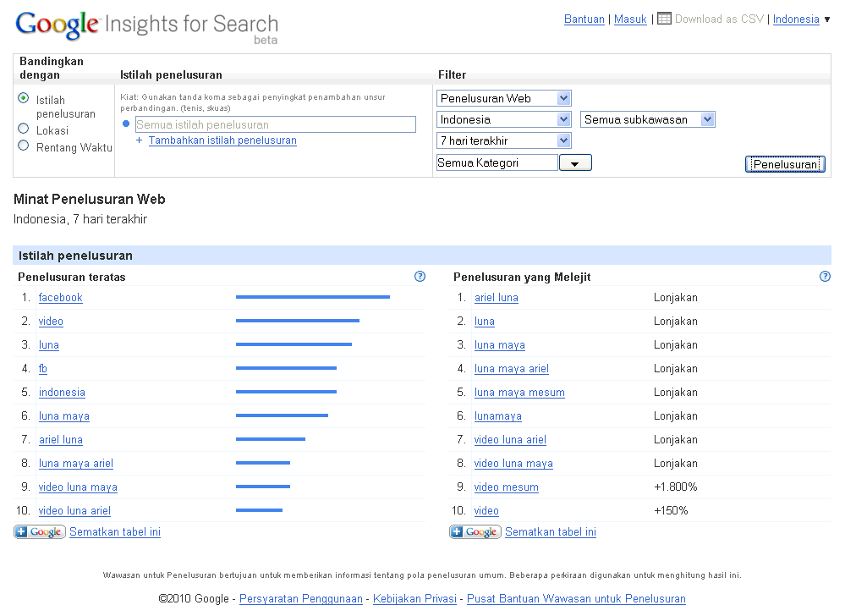Click video luna maya in top searches
Screen dimensions: 845x616
pyautogui.click(x=78, y=487)
